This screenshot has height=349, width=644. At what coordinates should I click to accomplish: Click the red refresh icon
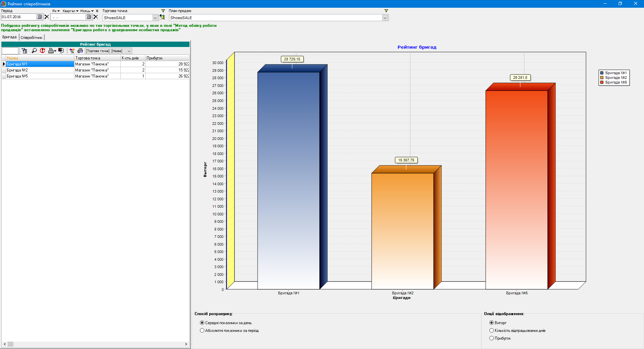pyautogui.click(x=43, y=51)
